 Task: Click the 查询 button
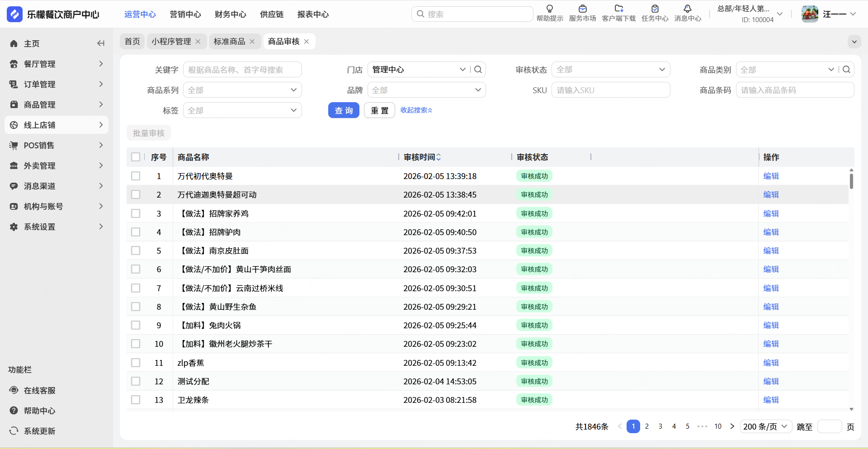point(344,110)
